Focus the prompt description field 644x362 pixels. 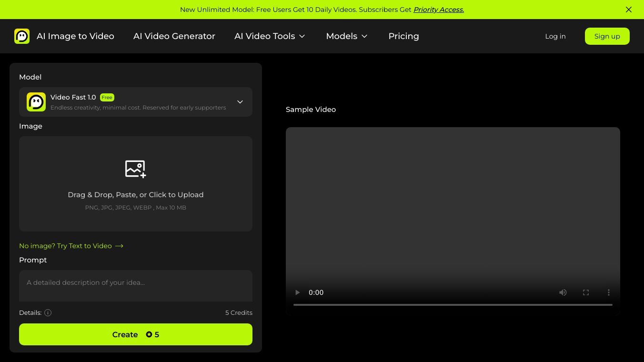[x=136, y=286]
